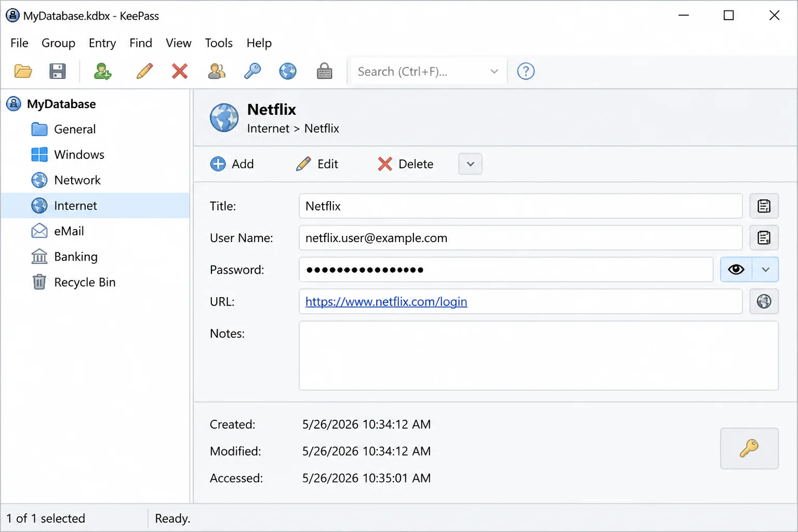Lock workspace using the padlock toolbar icon
Viewport: 798px width, 532px height.
[x=325, y=71]
